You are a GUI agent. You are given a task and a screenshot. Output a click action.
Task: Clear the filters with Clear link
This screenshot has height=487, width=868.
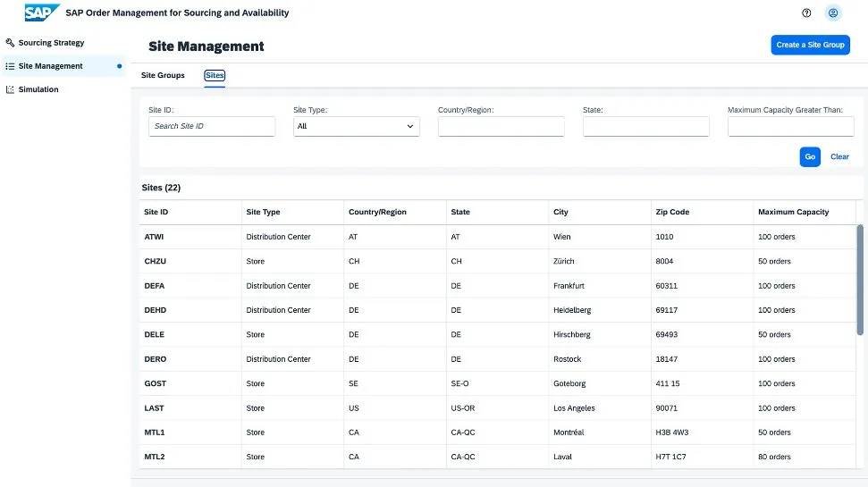tap(839, 156)
